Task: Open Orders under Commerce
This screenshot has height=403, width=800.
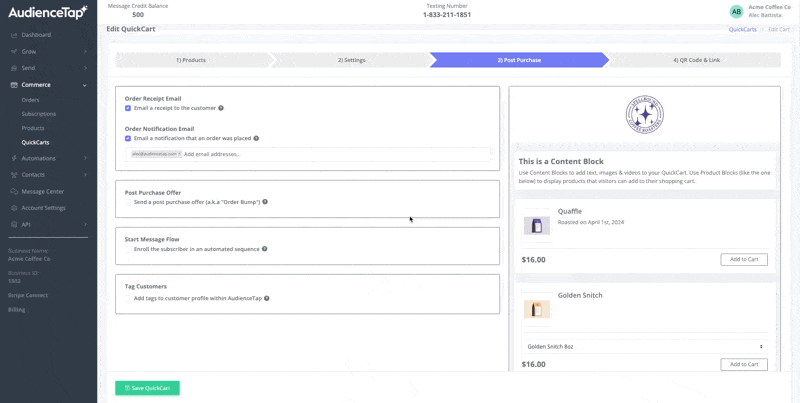Action: [x=31, y=100]
